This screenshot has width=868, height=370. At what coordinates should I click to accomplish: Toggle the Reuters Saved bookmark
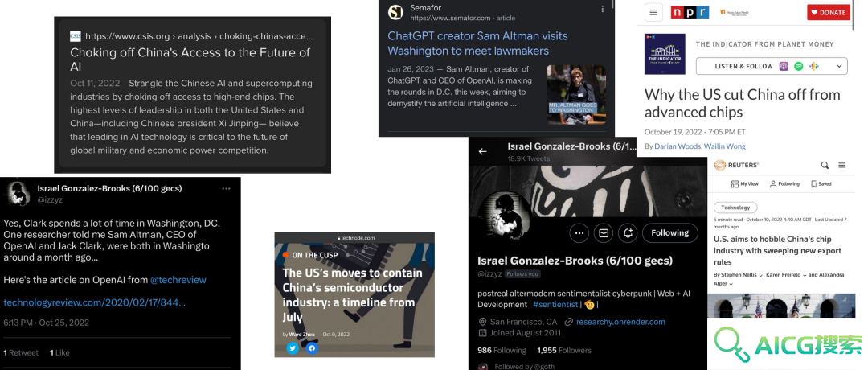(x=821, y=184)
